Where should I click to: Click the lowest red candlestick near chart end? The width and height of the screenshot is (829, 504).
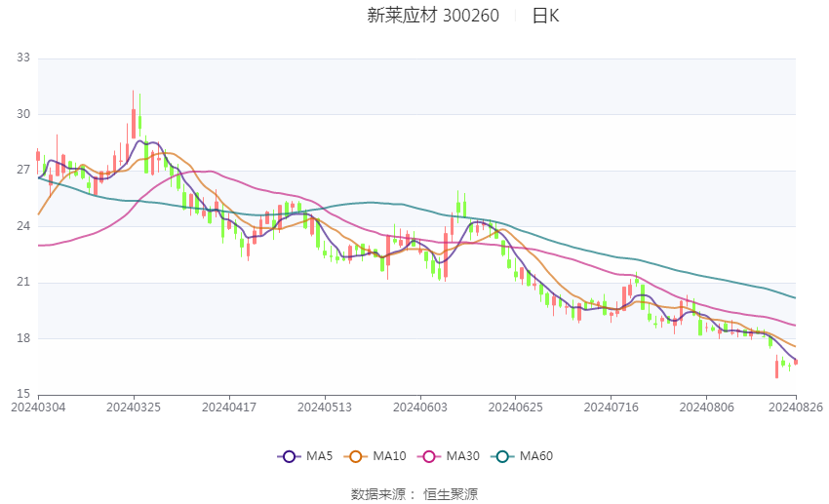point(776,368)
